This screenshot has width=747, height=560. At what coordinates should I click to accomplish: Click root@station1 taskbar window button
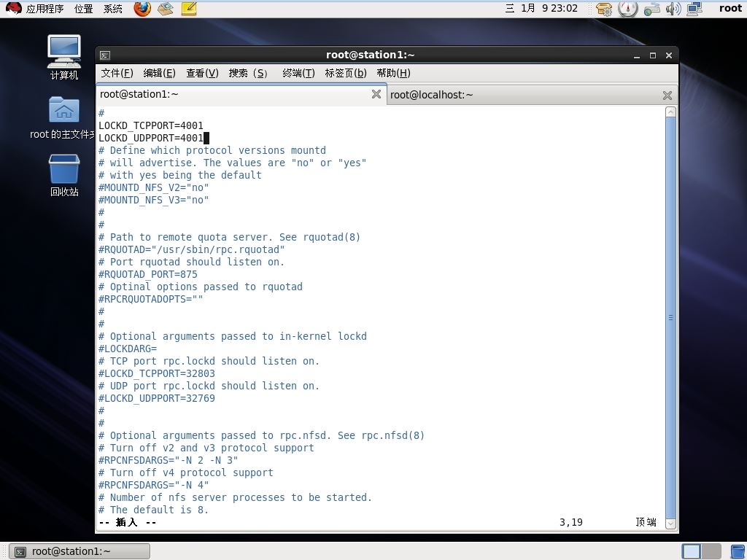point(80,551)
